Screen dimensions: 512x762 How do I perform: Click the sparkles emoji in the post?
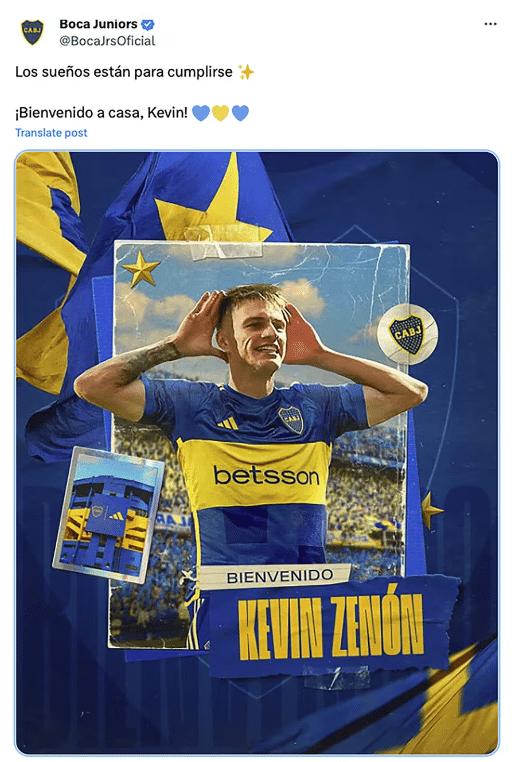click(246, 72)
